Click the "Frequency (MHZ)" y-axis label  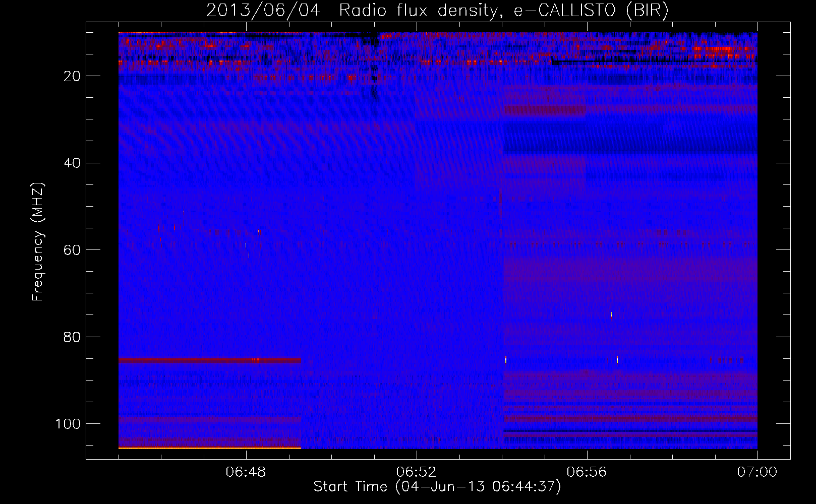click(38, 241)
